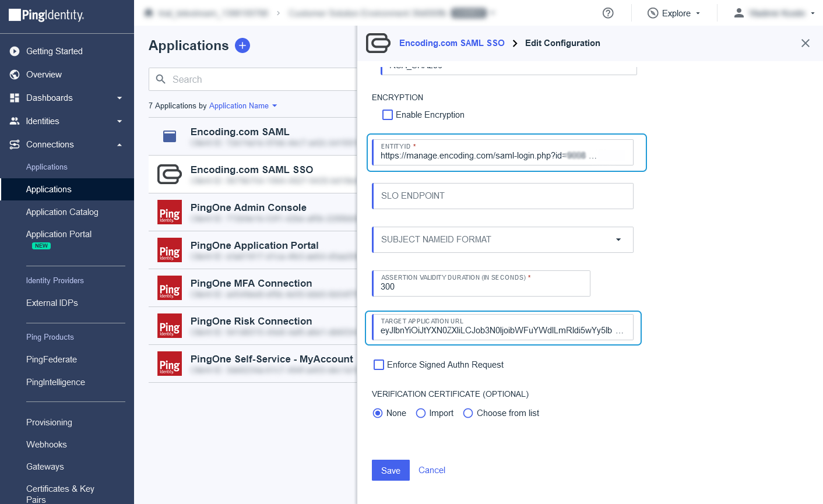The image size is (823, 504).
Task: Open Encoding.com SAML application row
Action: click(x=253, y=136)
